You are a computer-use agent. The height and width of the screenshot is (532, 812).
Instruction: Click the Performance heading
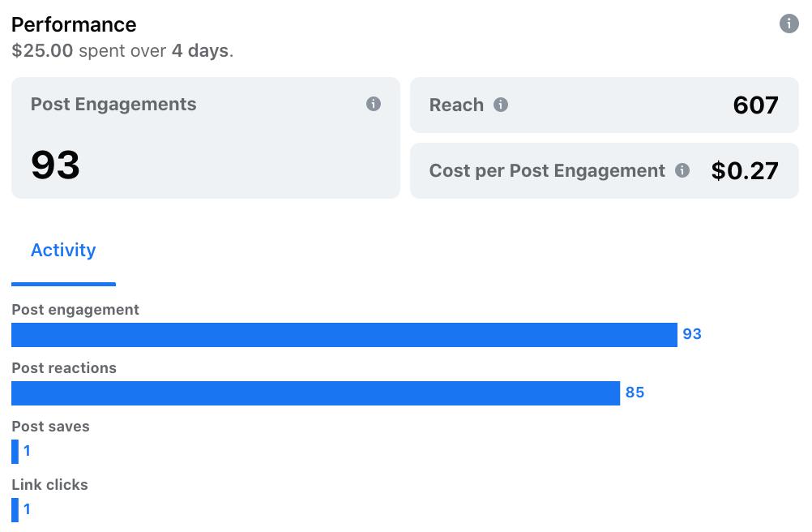[74, 24]
